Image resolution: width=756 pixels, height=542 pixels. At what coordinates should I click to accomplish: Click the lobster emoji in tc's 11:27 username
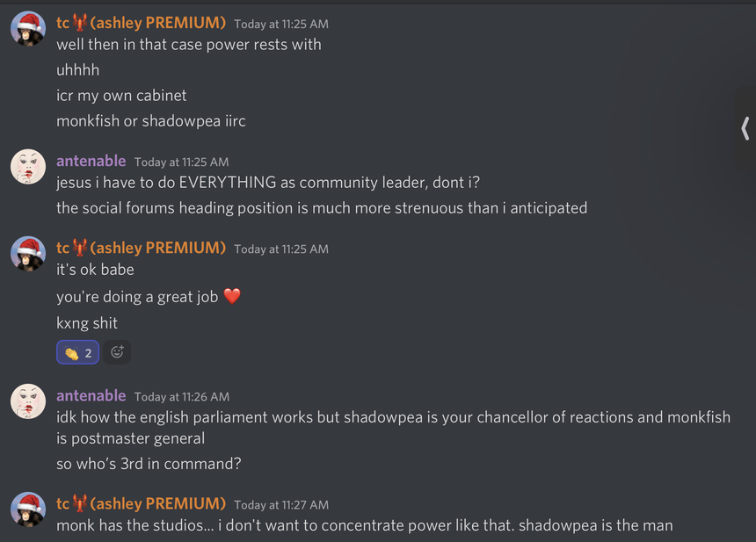[79, 503]
